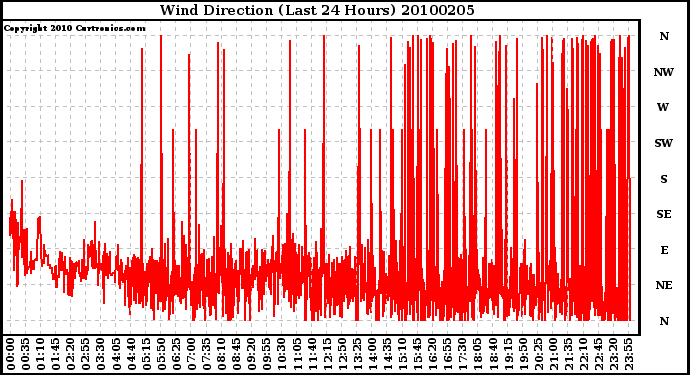Click the 04:05 time axis label
Screen dimensions: 690x375
point(116,355)
